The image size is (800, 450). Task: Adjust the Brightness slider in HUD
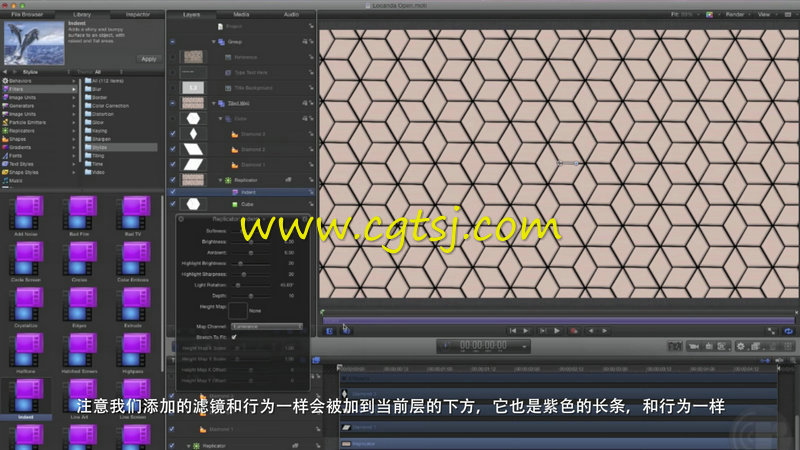(251, 242)
